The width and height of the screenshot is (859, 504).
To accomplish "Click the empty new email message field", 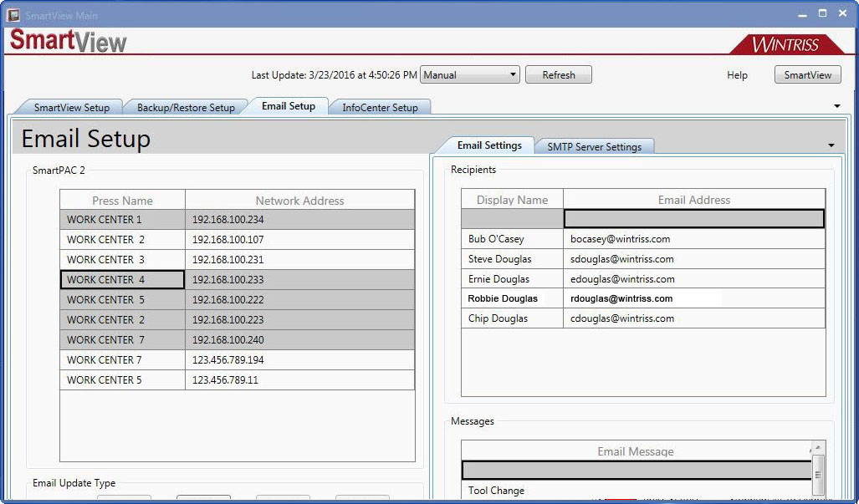I will click(x=637, y=470).
